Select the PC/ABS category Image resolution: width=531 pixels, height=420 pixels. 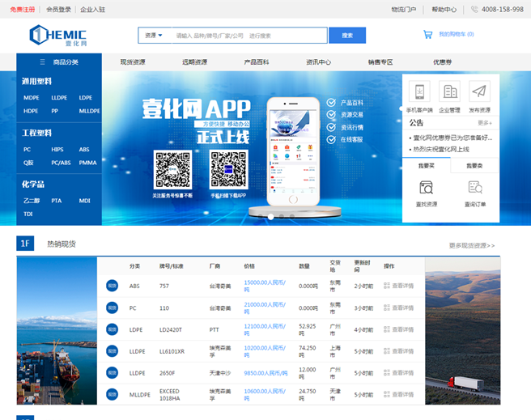tap(61, 163)
